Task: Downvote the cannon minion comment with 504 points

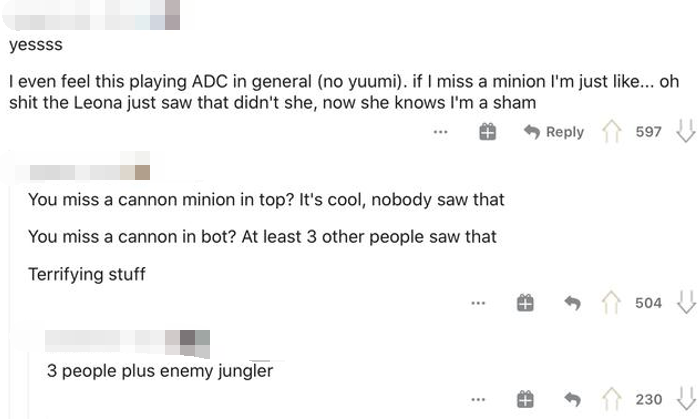Action: (685, 303)
